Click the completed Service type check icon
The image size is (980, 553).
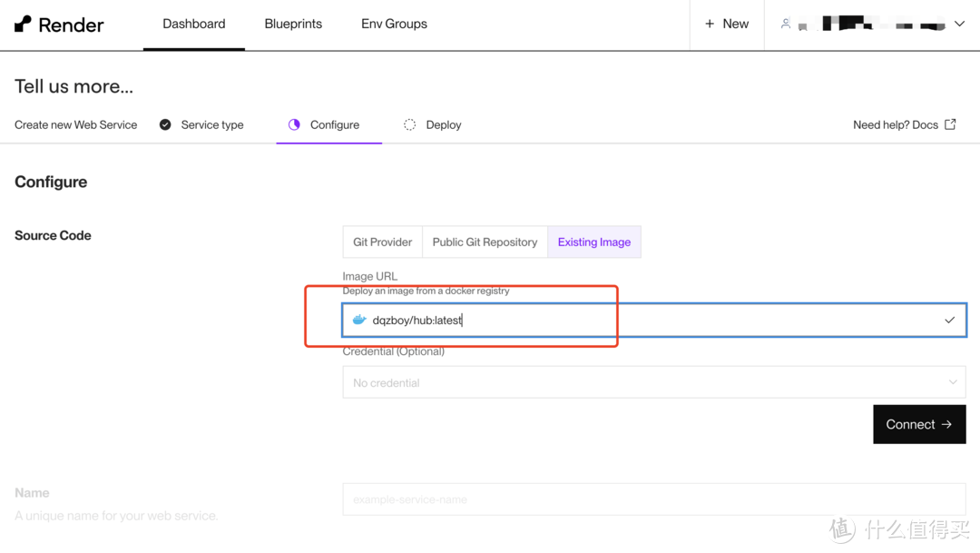pos(165,125)
